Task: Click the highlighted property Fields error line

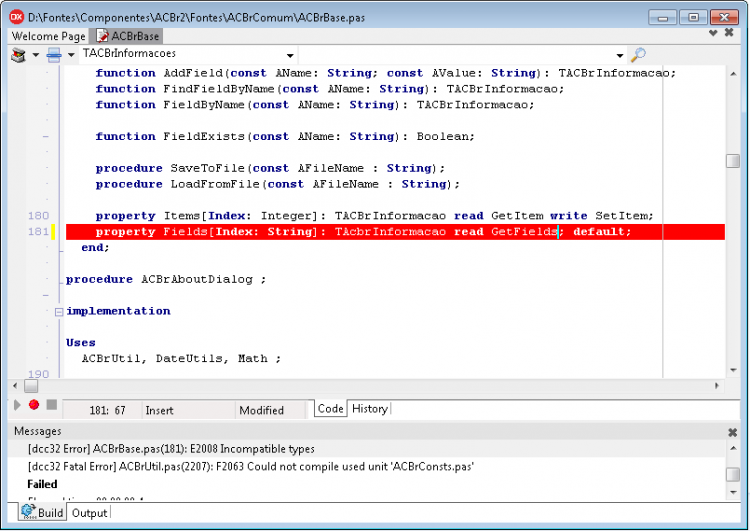Action: [395, 232]
